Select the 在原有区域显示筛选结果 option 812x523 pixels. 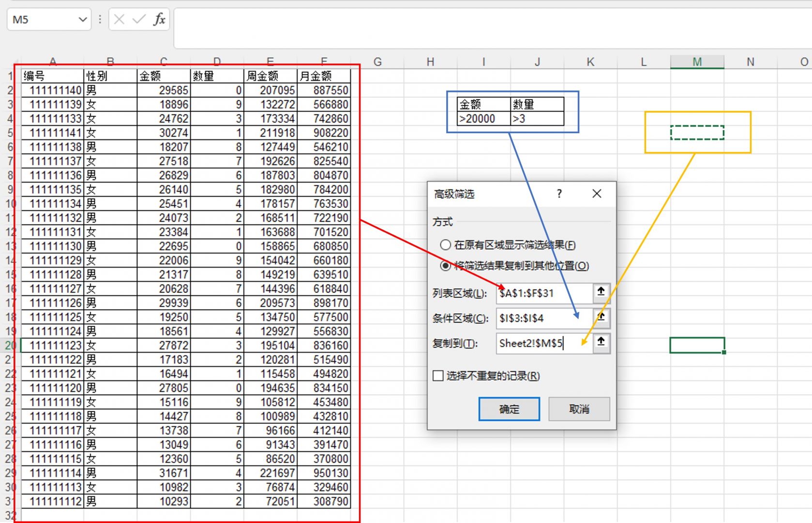tap(445, 245)
